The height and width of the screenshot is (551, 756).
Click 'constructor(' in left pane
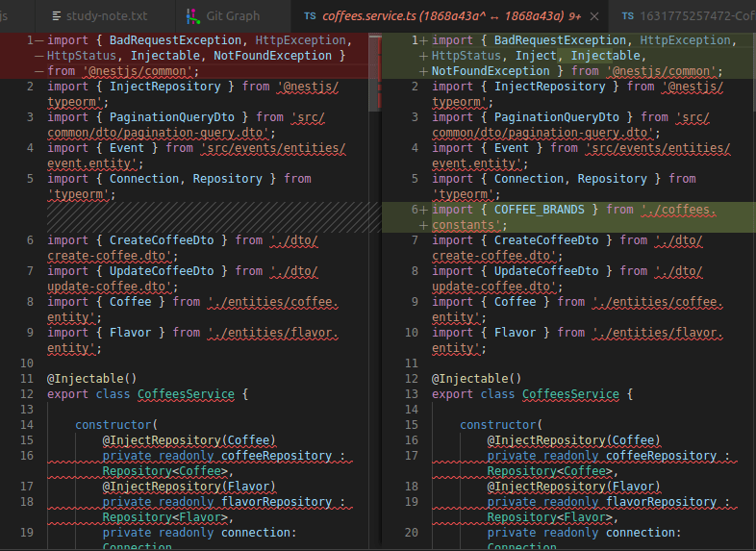tap(116, 425)
